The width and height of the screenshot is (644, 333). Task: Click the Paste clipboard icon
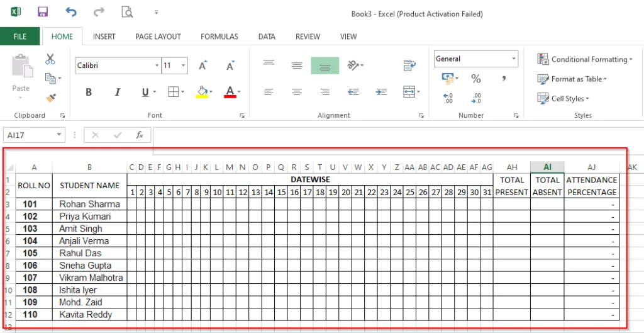point(22,65)
